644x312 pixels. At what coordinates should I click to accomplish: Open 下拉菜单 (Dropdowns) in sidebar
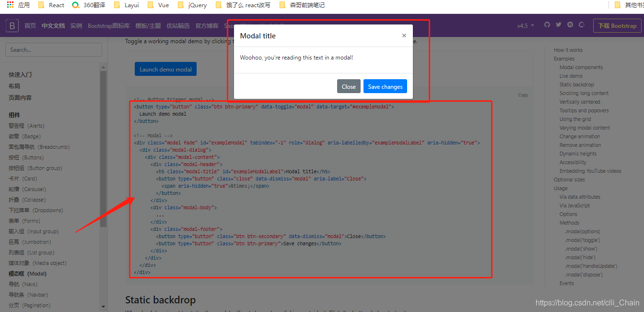tap(35, 210)
